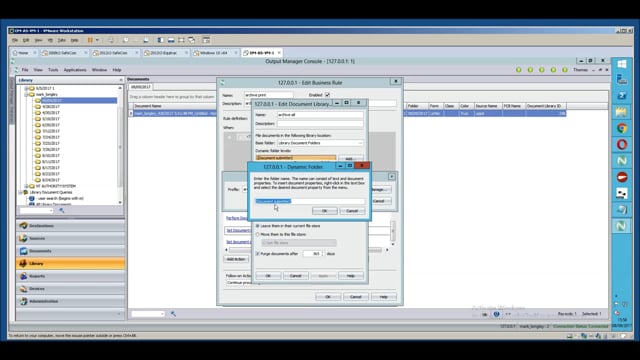Open the search dropdown below Library tree
Image resolution: width=640 pixels, height=360 pixels.
coord(51,211)
